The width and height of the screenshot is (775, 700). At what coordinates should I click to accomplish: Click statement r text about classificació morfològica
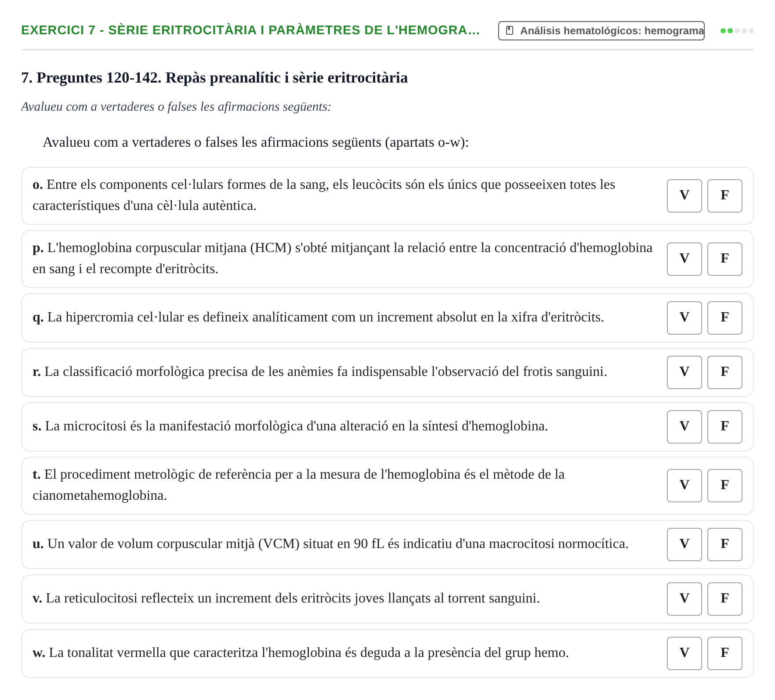[x=319, y=372]
